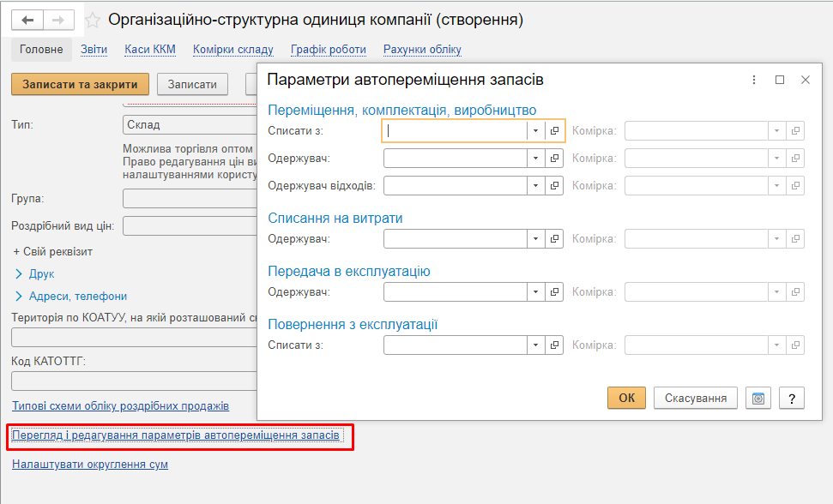Click the Записати та закрити button

(x=81, y=84)
